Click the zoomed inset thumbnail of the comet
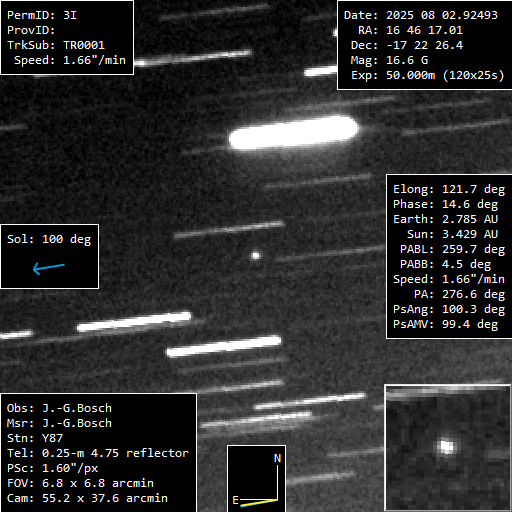The image size is (512, 512). pos(448,447)
